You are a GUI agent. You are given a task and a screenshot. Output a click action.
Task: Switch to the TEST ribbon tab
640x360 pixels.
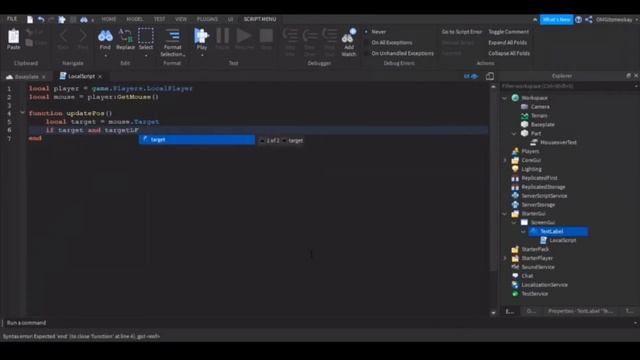tap(159, 19)
